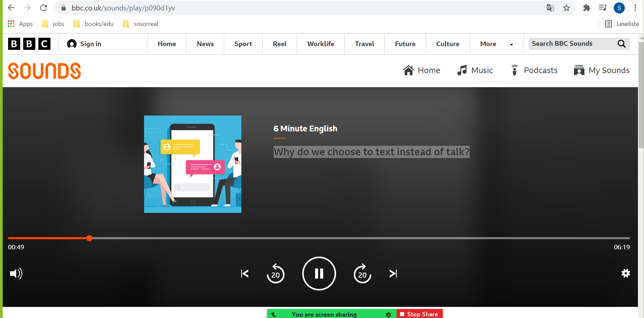Open the Sport nav item

click(243, 44)
